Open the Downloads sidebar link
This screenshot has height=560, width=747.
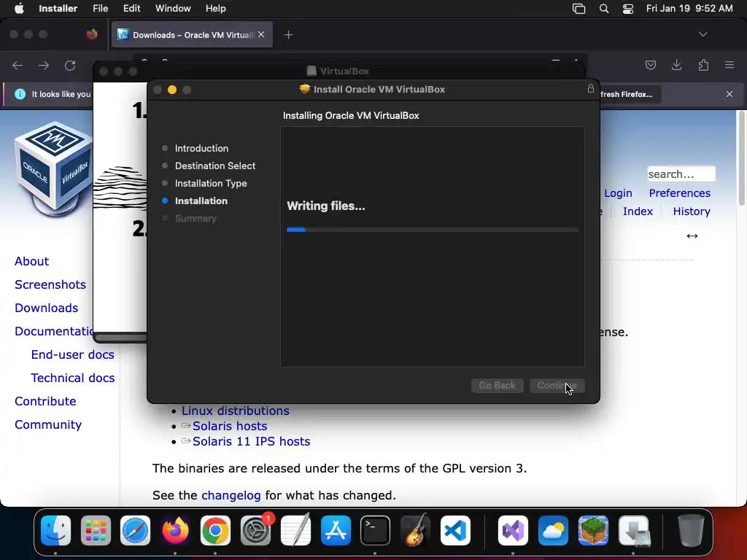point(46,308)
